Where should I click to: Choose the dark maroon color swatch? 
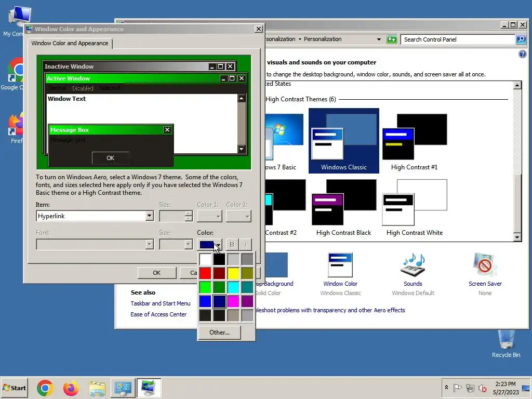pos(219,273)
